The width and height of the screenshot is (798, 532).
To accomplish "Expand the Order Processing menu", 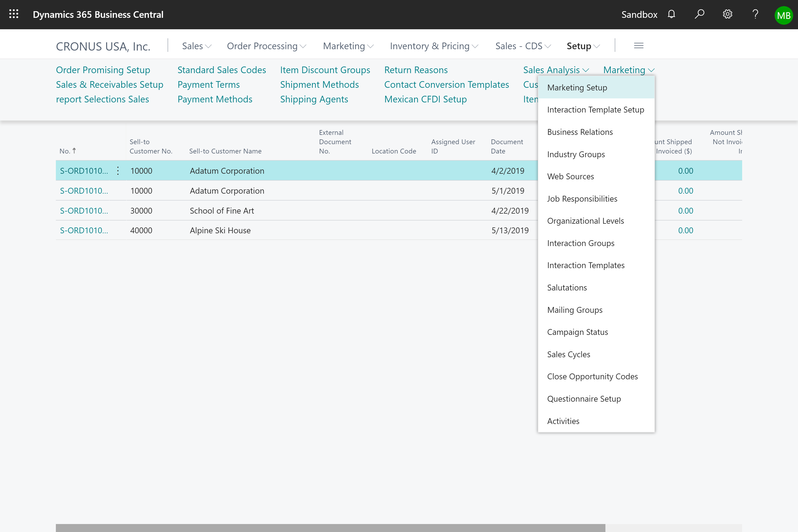I will coord(266,45).
